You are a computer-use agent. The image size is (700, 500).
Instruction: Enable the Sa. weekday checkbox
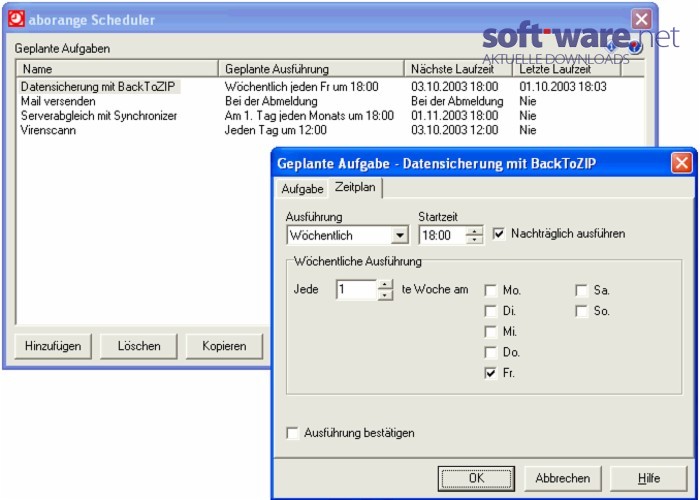tap(581, 291)
